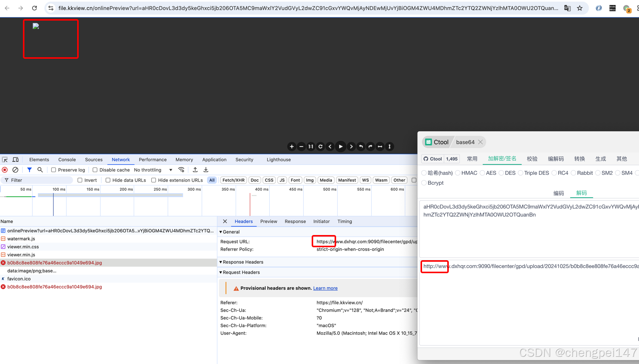Clear the network request list
This screenshot has width=639, height=364.
click(15, 170)
